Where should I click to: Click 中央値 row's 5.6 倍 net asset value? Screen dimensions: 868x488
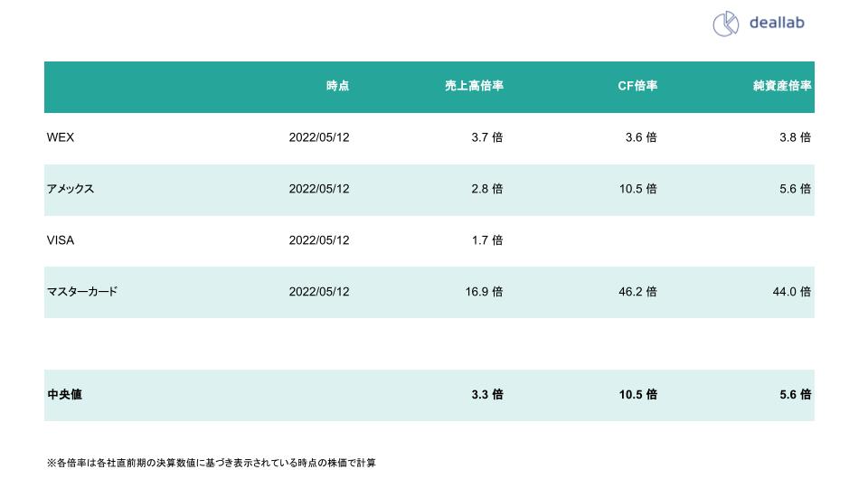[796, 395]
